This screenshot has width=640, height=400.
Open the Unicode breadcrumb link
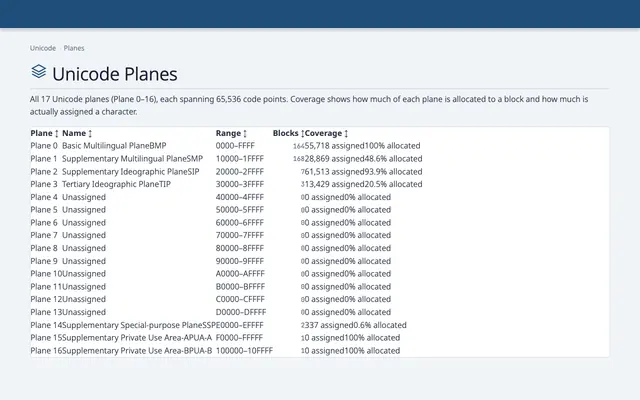coord(43,48)
